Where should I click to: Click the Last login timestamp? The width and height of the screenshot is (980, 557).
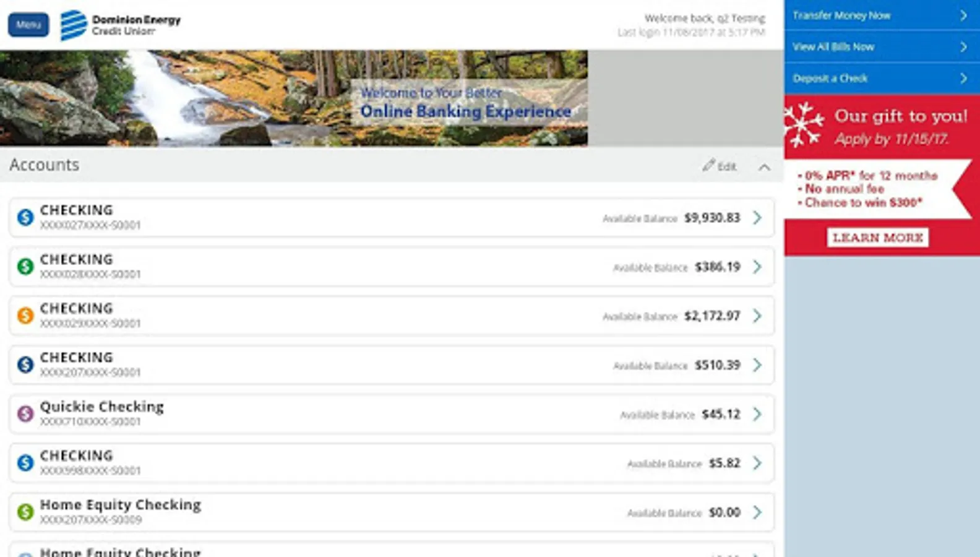[691, 32]
